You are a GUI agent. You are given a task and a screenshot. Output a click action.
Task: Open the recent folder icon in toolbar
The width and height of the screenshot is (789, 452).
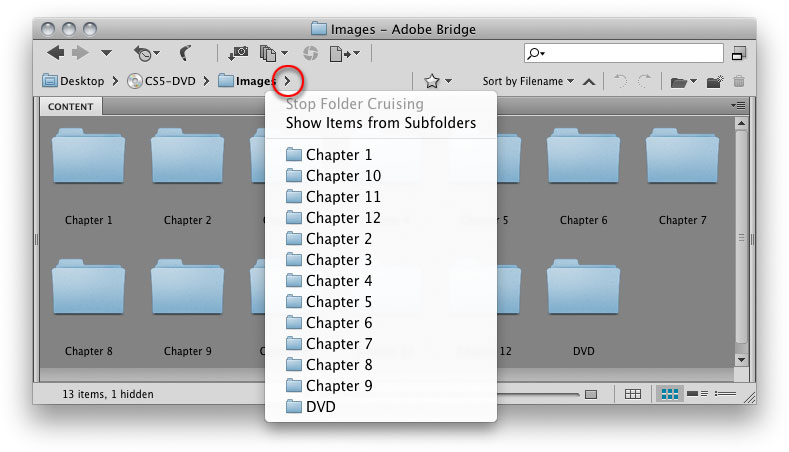(683, 82)
